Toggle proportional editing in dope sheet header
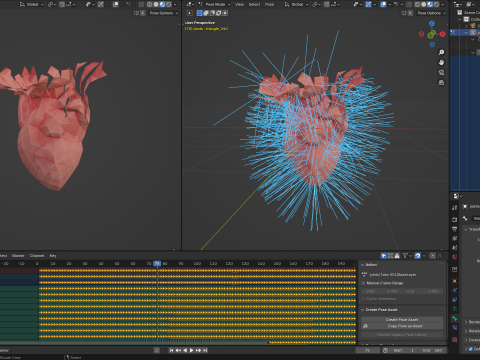 pyautogui.click(x=432, y=256)
